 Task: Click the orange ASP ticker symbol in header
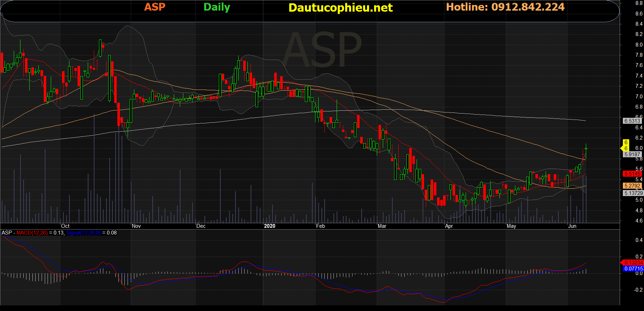coord(155,7)
